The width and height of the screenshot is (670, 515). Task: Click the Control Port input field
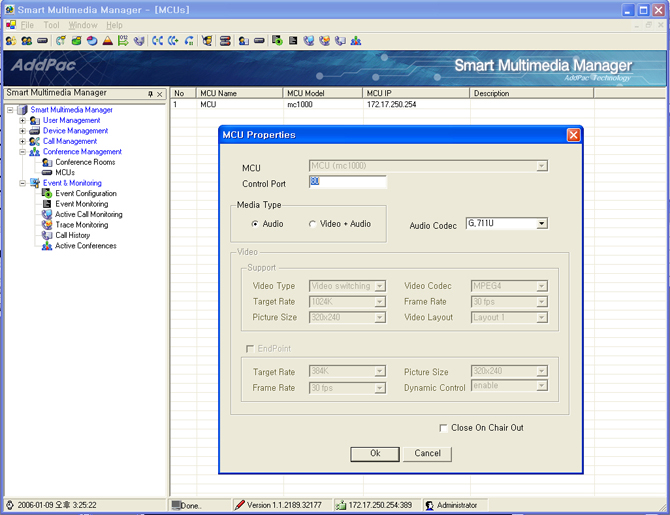[347, 182]
